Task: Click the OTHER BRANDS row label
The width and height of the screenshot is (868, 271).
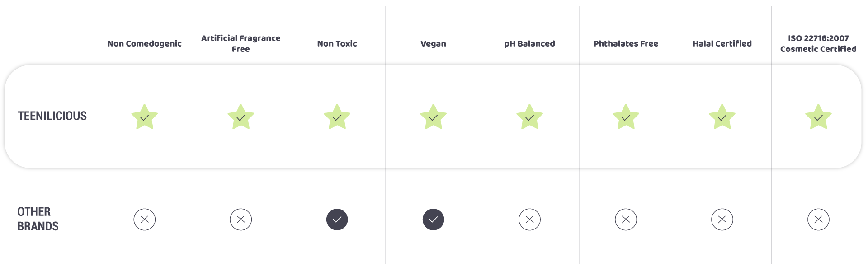Action: [x=38, y=219]
